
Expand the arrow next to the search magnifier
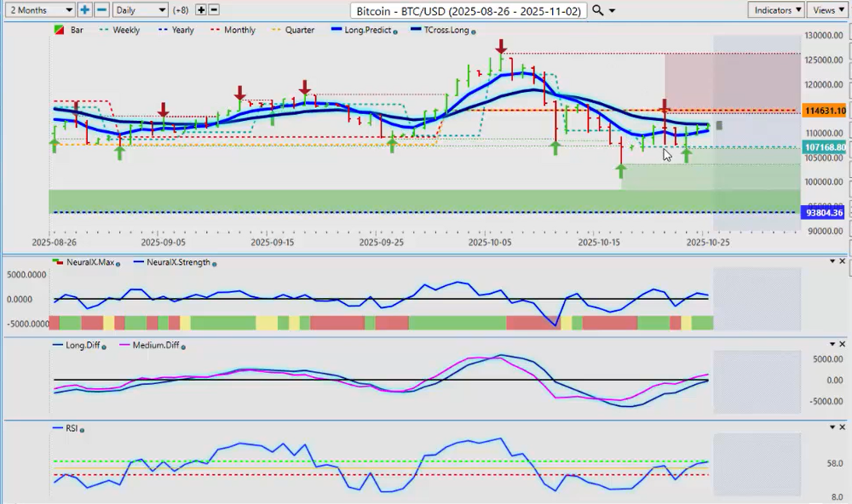[x=613, y=10]
